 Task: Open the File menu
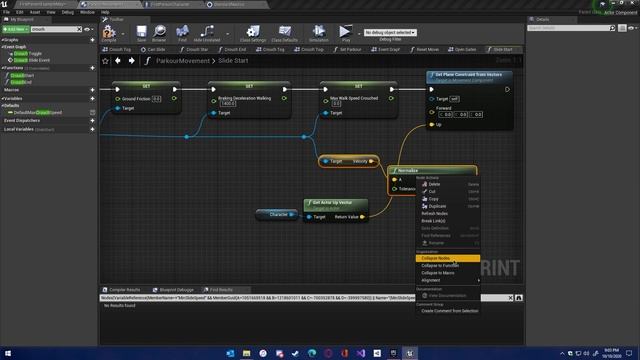[x=6, y=12]
